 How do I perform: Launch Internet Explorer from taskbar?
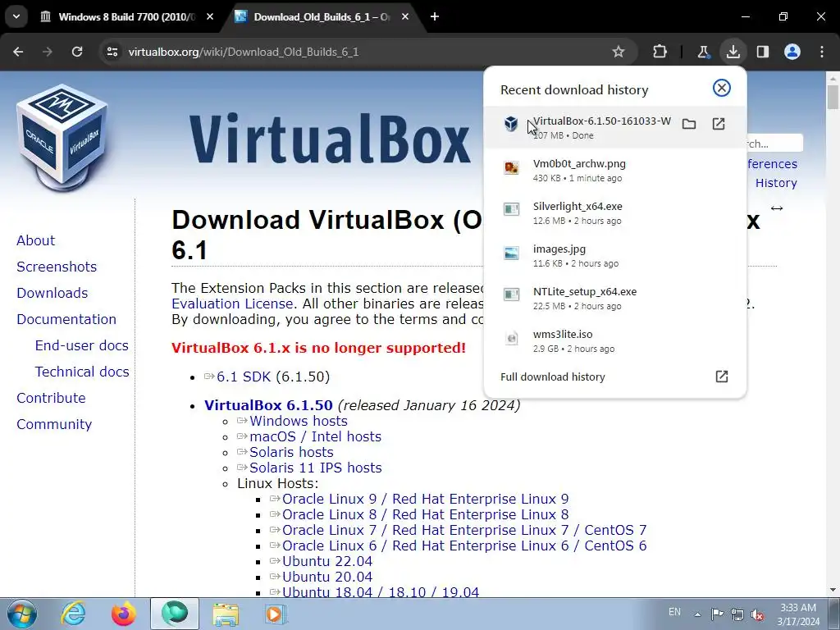pyautogui.click(x=73, y=614)
